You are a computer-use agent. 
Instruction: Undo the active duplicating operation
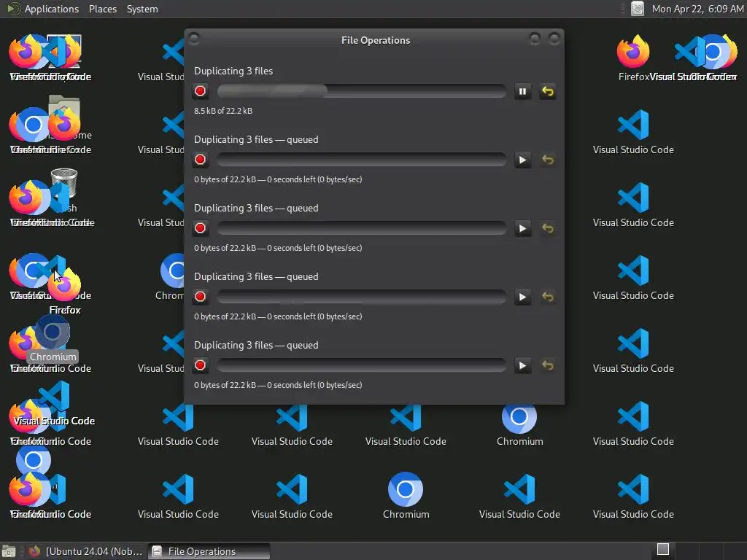point(547,91)
